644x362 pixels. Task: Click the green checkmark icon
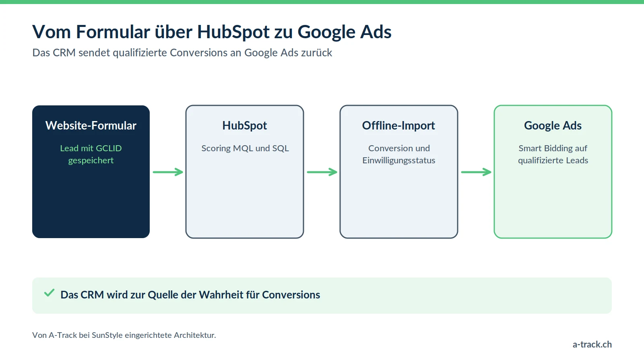pyautogui.click(x=49, y=293)
